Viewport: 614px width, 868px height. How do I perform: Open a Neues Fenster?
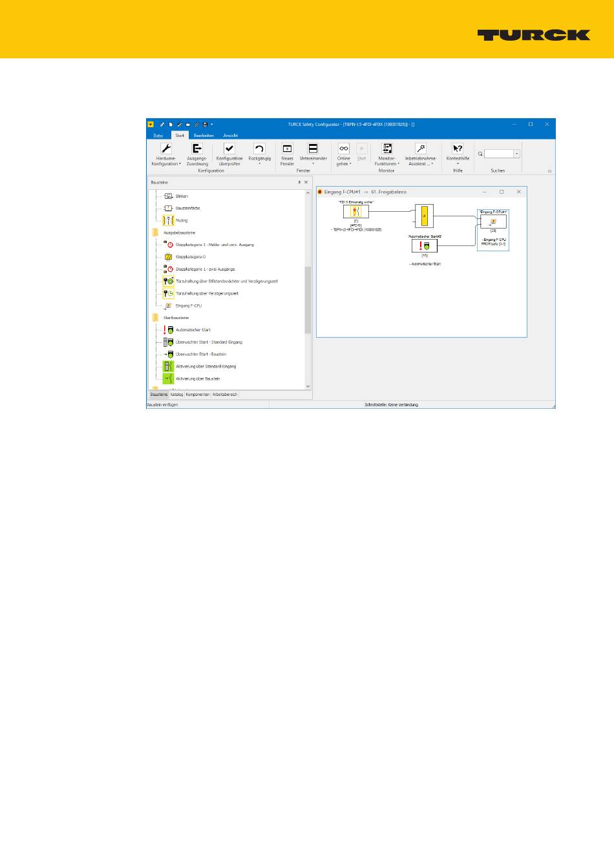click(x=288, y=149)
